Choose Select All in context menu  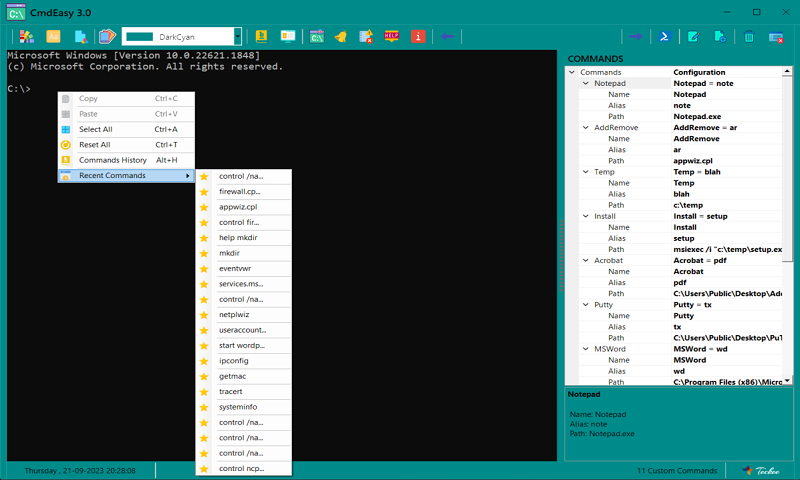pyautogui.click(x=127, y=129)
